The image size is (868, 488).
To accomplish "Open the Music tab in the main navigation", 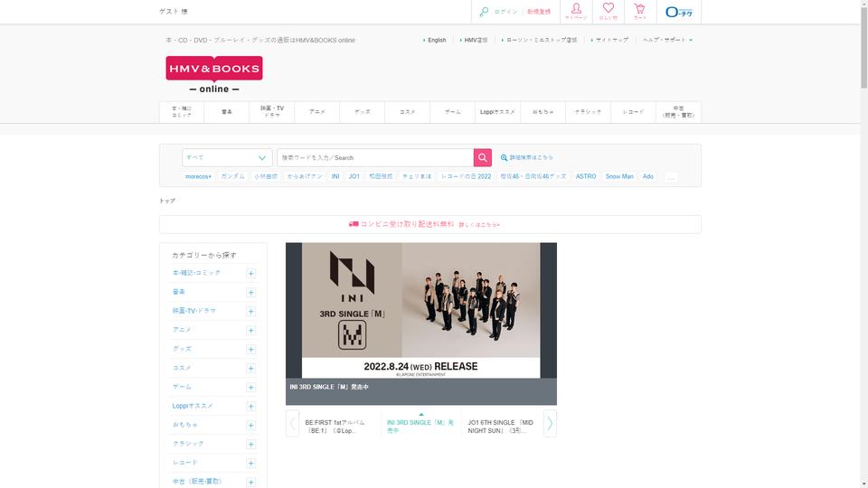I will click(x=227, y=112).
